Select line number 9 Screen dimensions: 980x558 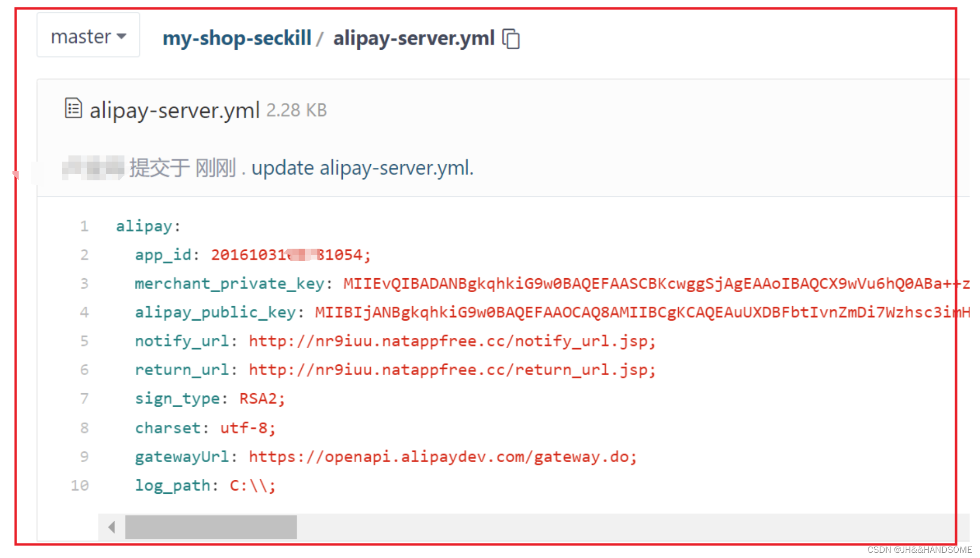pos(85,456)
